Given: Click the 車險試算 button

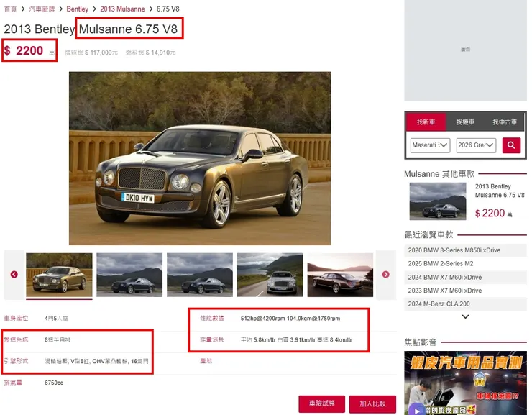Looking at the screenshot, I should coord(321,403).
